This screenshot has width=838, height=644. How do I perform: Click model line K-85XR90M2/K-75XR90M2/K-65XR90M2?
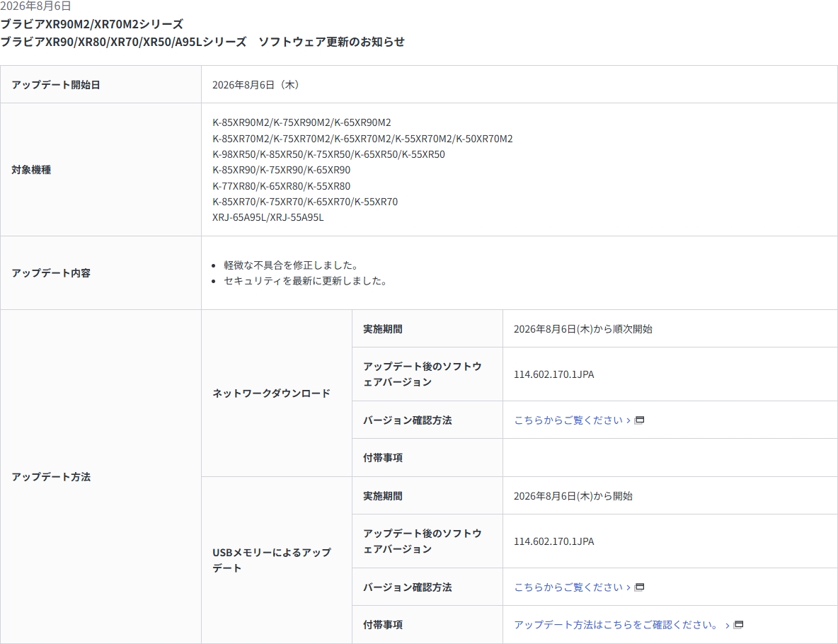(x=302, y=122)
